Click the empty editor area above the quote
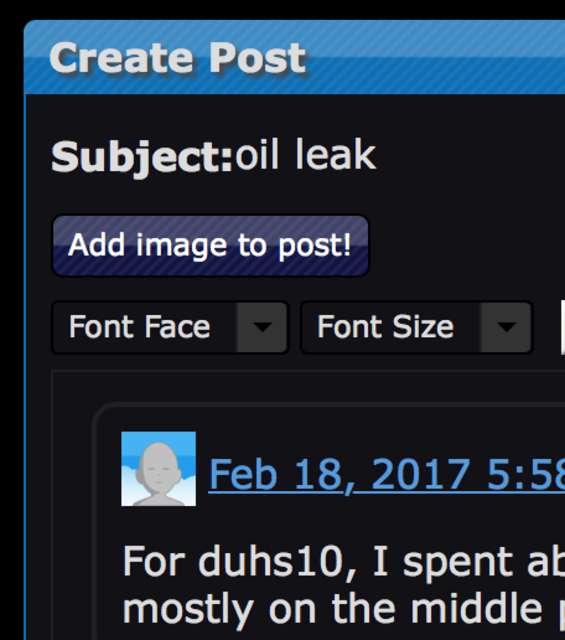This screenshot has width=565, height=640. (310, 387)
